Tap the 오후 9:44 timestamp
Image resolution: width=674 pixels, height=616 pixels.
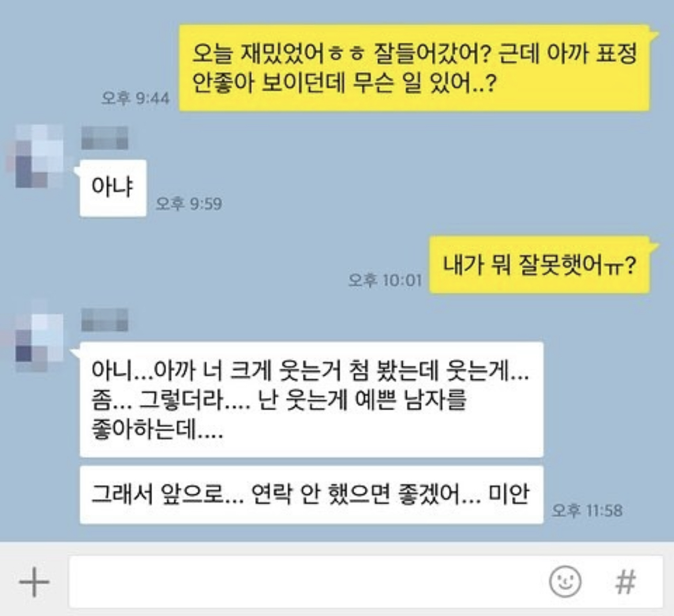pyautogui.click(x=135, y=98)
